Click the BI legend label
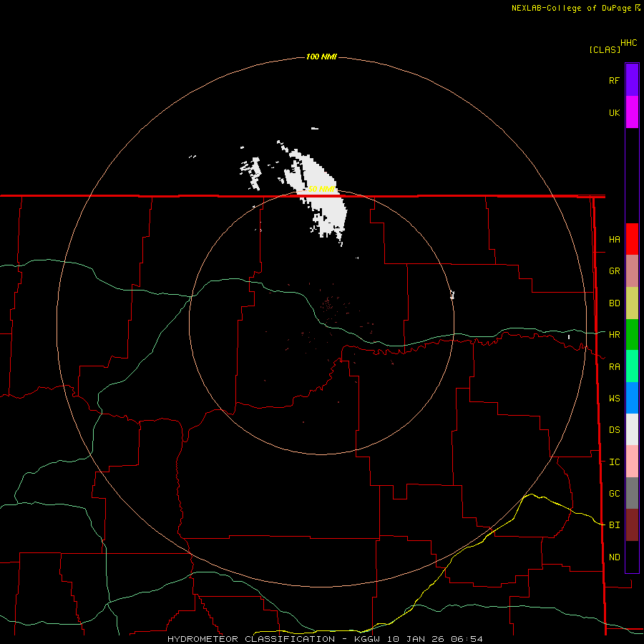The height and width of the screenshot is (644, 644). pyautogui.click(x=614, y=525)
